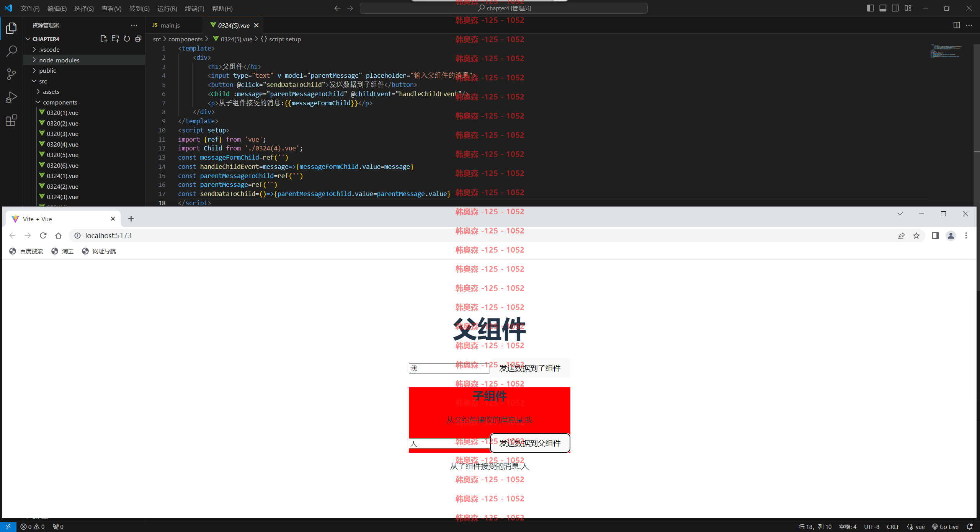Open the 编辑(E) menu
The height and width of the screenshot is (532, 980).
[57, 8]
